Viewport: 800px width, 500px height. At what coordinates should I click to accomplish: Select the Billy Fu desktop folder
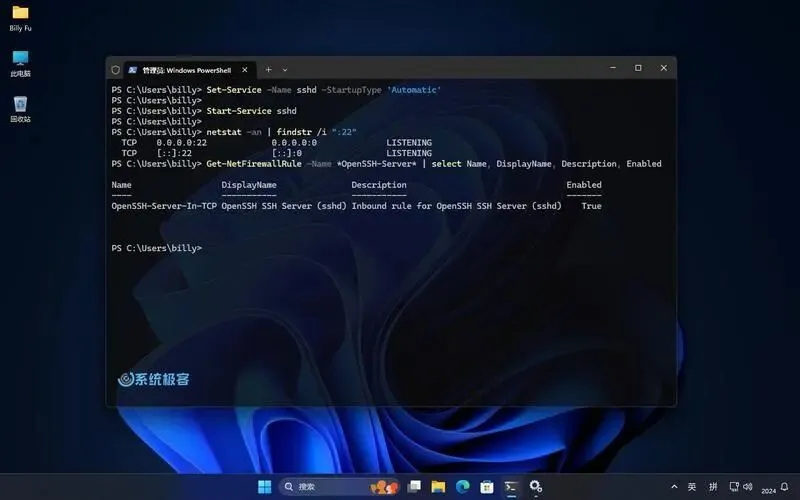pos(20,18)
